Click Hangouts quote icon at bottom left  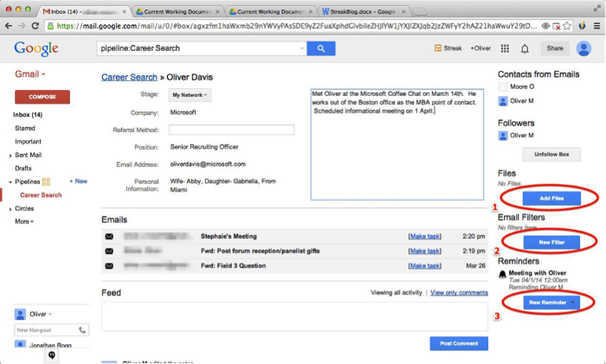(x=52, y=355)
